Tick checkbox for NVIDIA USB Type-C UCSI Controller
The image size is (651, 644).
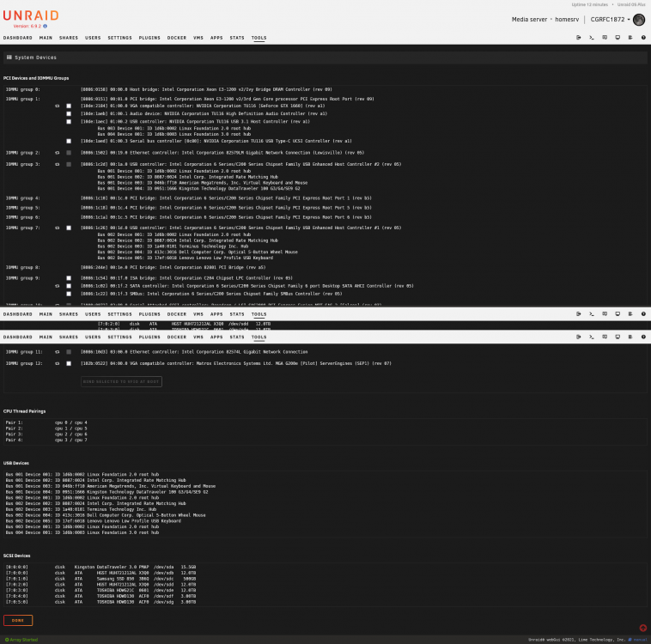coord(69,141)
